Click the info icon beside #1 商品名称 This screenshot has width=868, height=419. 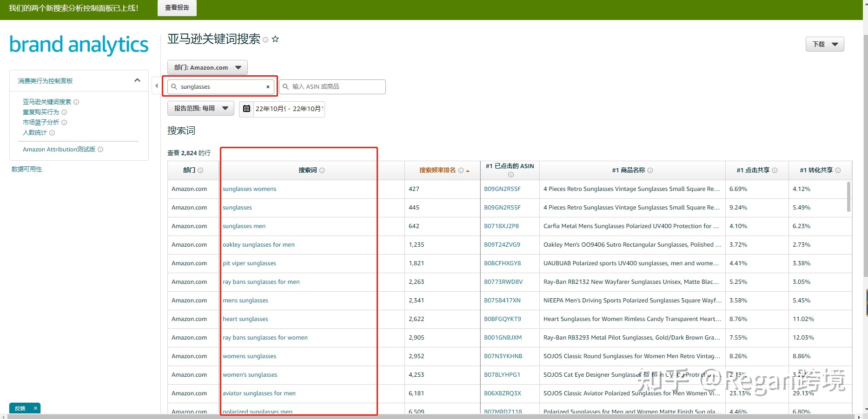[650, 170]
